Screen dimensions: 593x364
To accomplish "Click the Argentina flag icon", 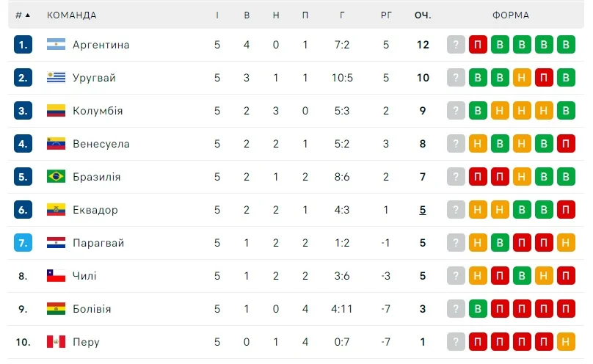I will 56,45.
